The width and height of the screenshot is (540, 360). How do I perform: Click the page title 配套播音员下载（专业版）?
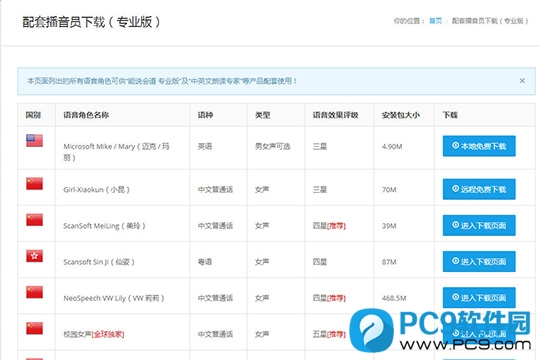tap(91, 22)
